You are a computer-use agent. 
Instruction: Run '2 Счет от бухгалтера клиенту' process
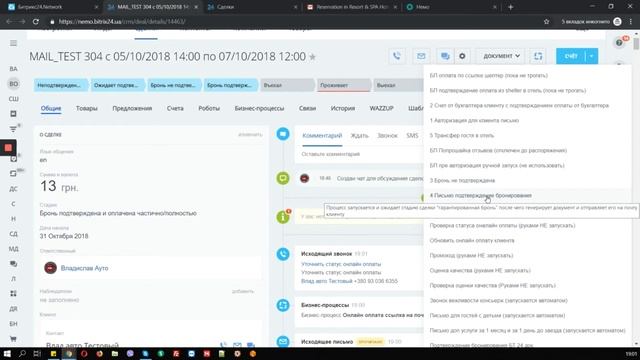coord(519,105)
